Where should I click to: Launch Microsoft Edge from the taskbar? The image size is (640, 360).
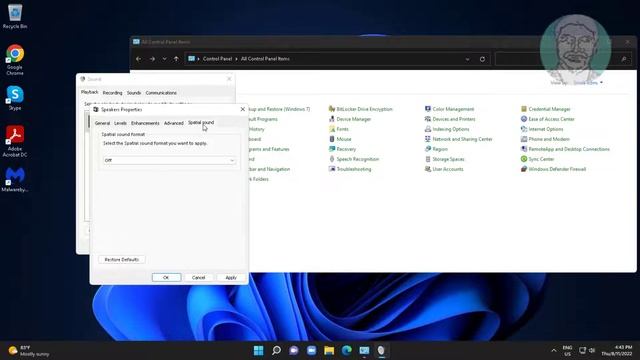[x=347, y=351]
